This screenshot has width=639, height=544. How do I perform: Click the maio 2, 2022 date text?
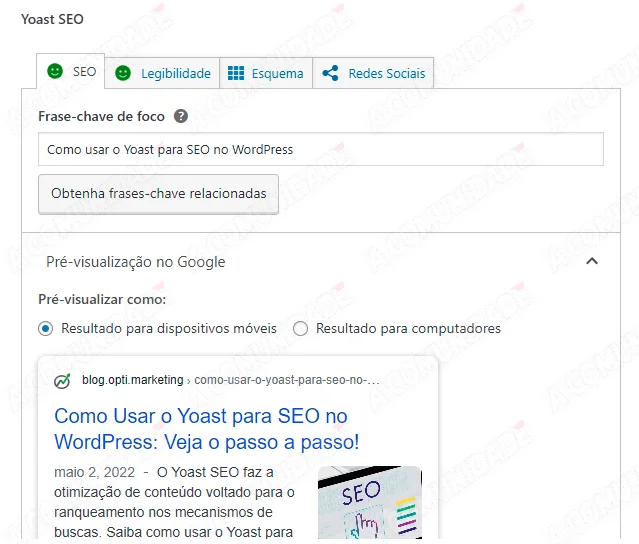coord(95,472)
